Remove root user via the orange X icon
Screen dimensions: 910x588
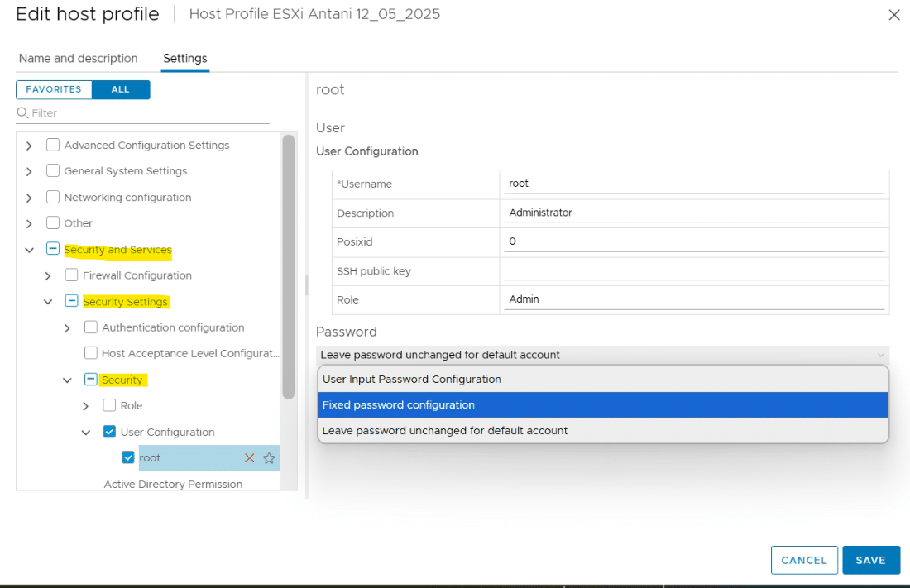click(250, 458)
